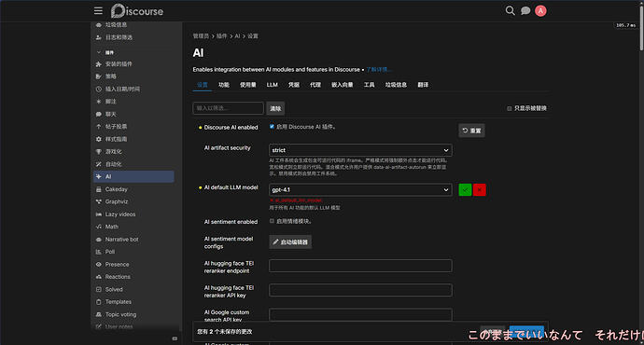The height and width of the screenshot is (345, 644).
Task: Open Math plugin in sidebar
Action: click(133, 227)
